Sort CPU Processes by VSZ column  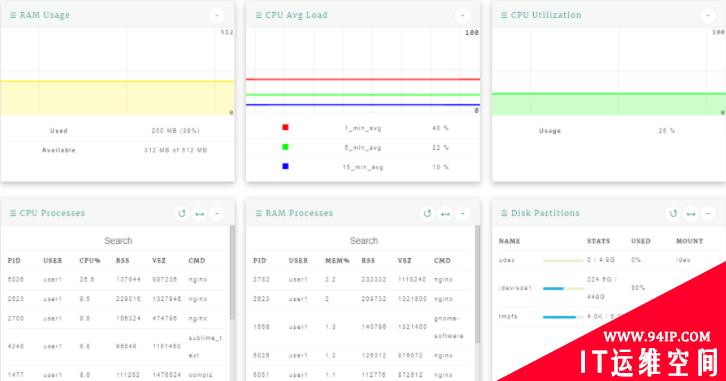(159, 261)
